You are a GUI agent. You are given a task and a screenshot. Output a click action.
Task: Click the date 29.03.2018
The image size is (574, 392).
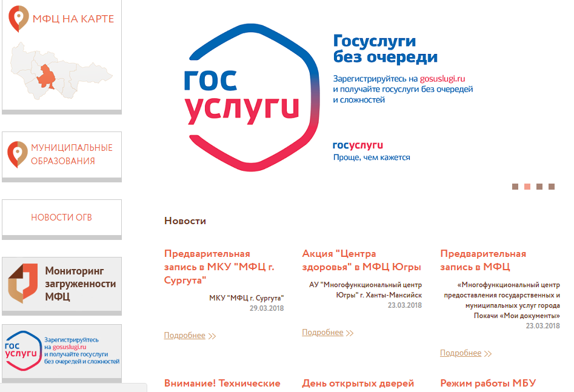(267, 308)
